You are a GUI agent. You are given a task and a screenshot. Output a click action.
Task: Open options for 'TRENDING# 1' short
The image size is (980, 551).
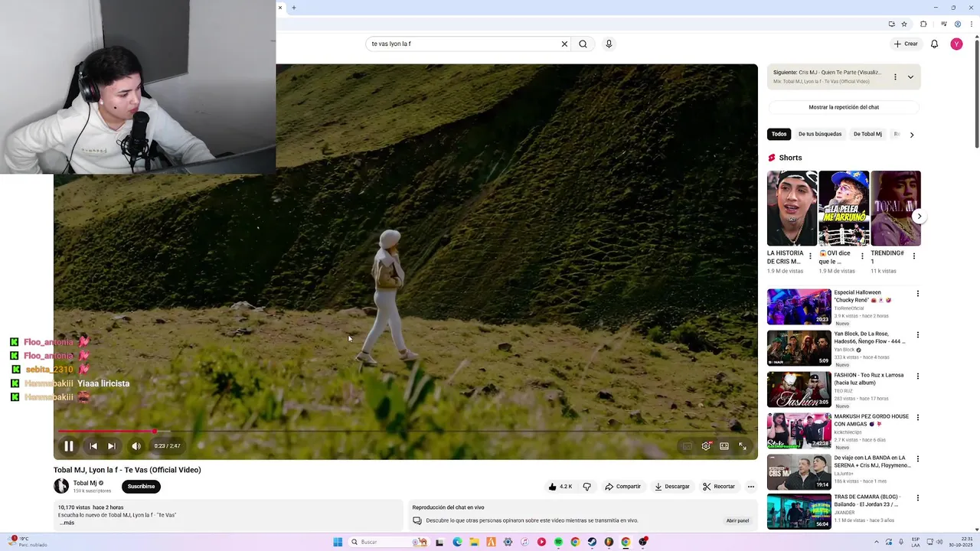pyautogui.click(x=913, y=256)
